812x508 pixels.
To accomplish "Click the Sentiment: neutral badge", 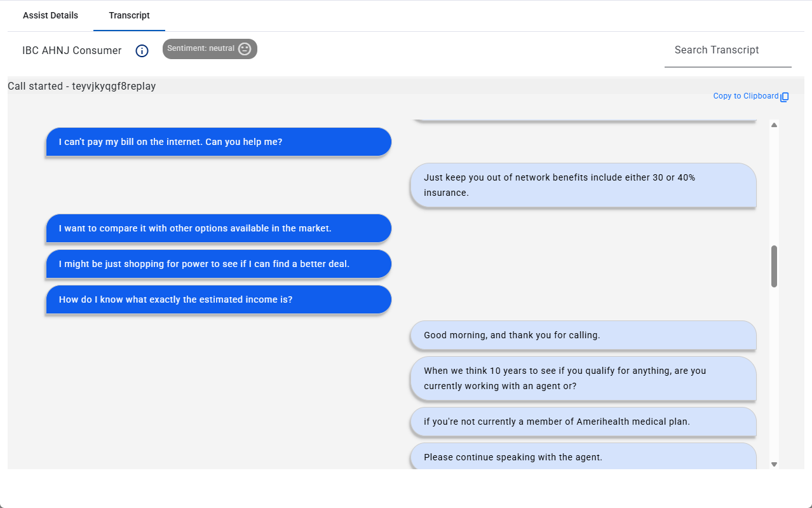I will [210, 49].
